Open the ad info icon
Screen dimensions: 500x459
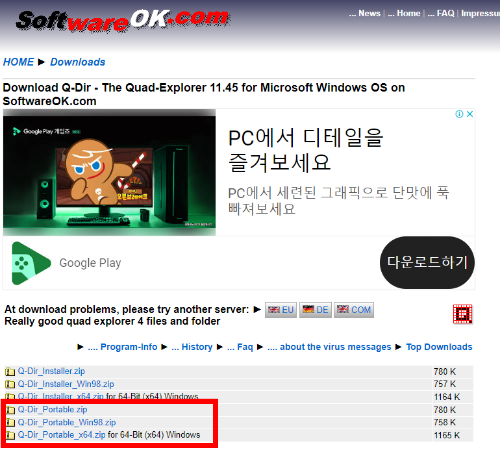(459, 114)
